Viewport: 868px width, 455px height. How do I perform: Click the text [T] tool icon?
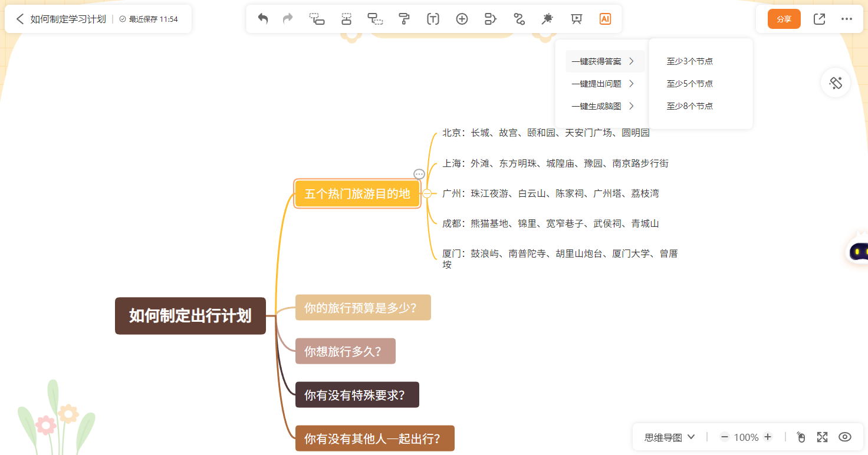433,19
